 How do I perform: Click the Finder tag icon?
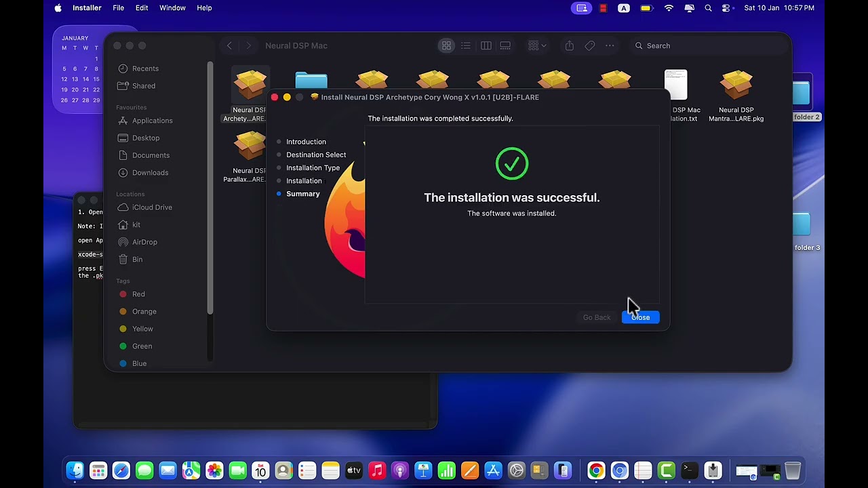coord(590,45)
